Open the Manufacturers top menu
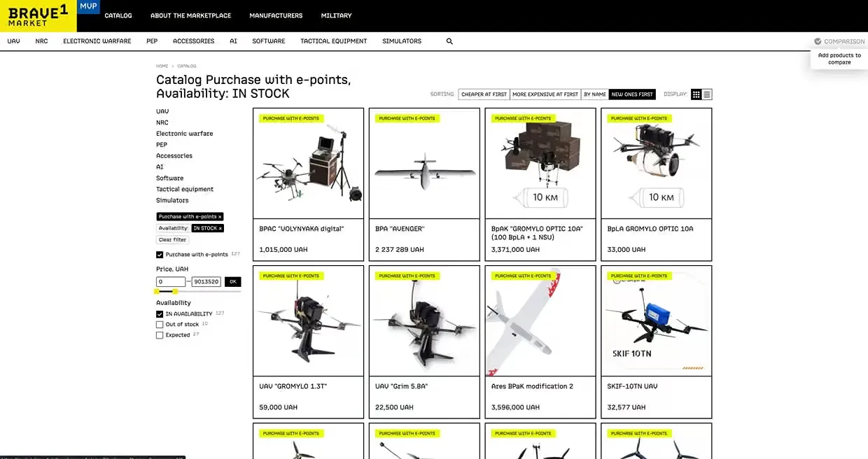The height and width of the screenshot is (459, 868). point(276,15)
